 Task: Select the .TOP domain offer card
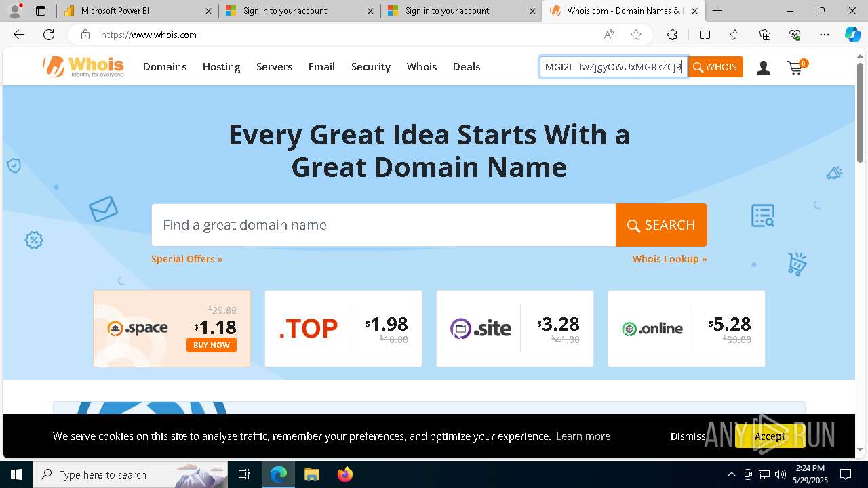click(343, 329)
